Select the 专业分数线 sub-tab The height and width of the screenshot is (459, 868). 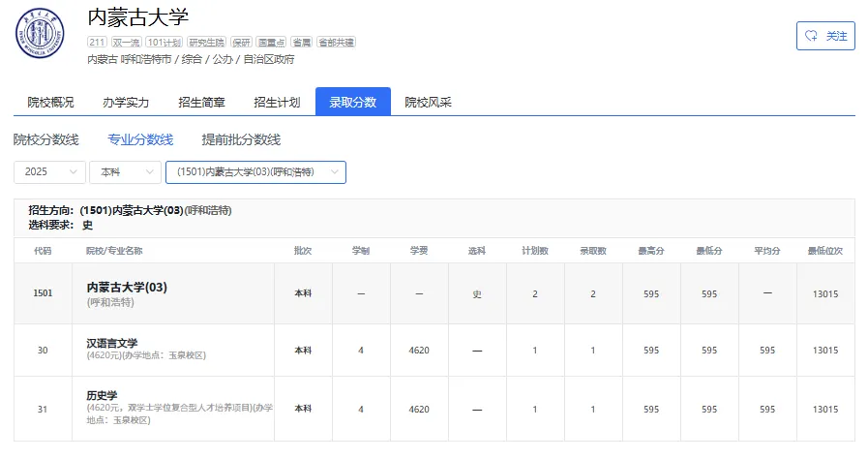[140, 139]
